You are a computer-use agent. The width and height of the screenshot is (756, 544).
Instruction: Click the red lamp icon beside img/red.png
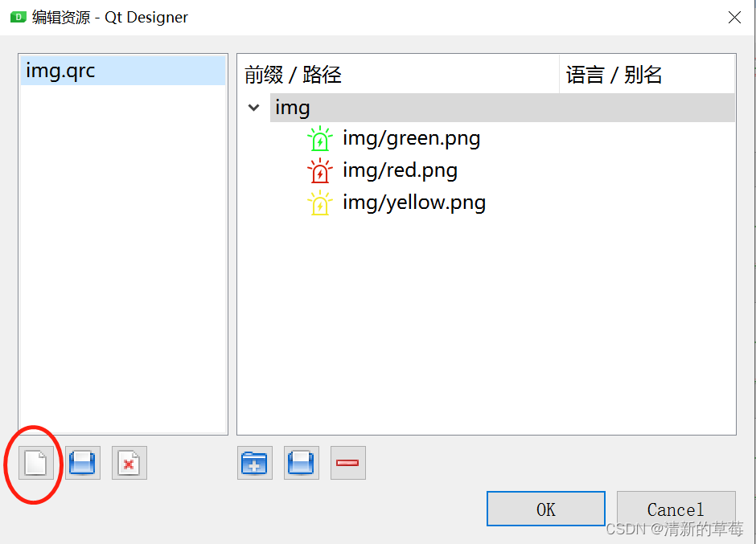[319, 170]
